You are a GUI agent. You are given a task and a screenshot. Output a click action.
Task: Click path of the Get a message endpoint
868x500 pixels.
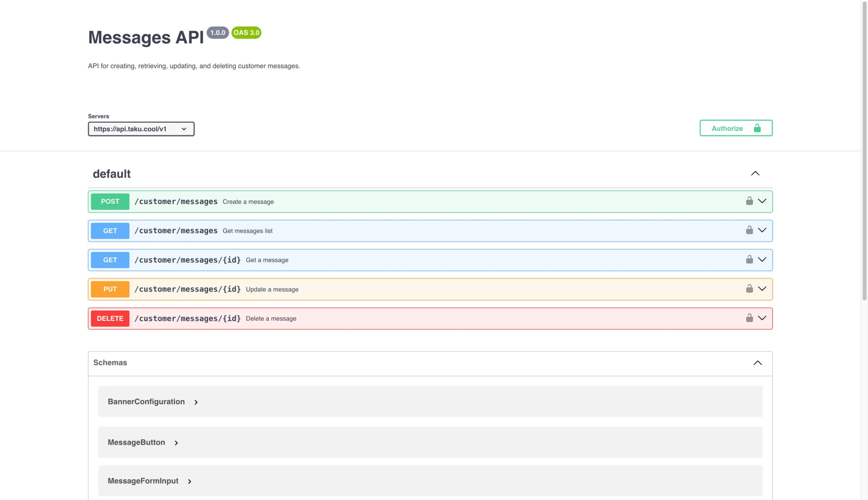click(188, 260)
